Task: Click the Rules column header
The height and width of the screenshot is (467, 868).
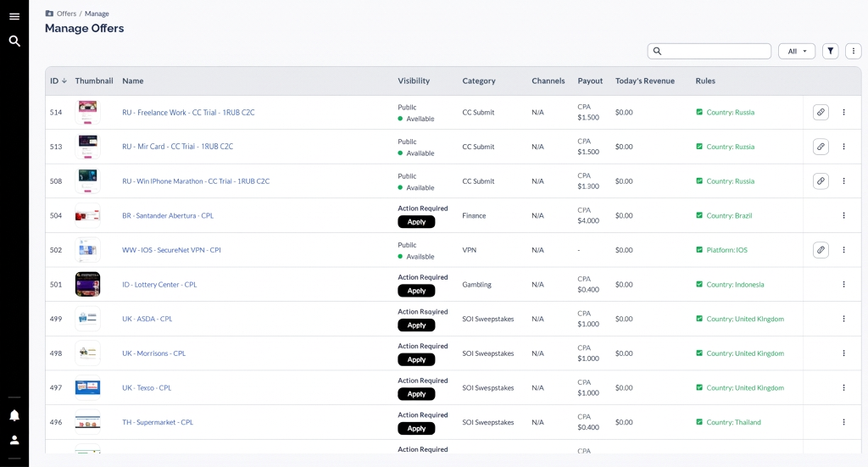Action: pos(705,81)
